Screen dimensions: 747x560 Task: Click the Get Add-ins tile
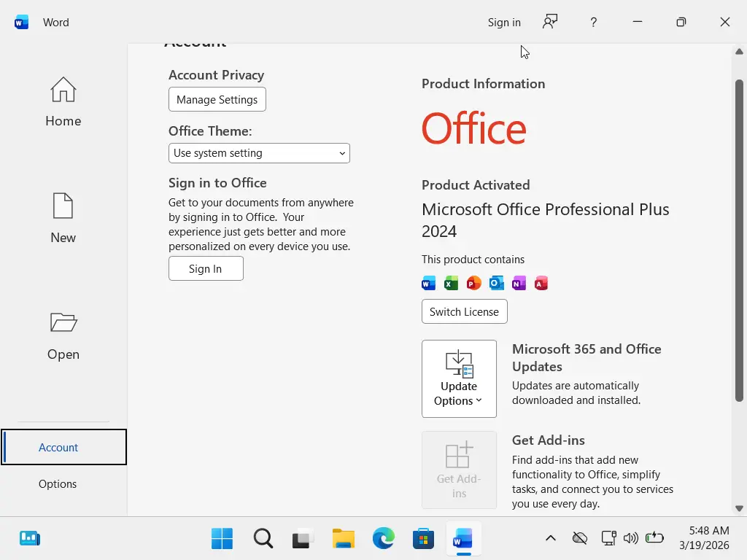coord(460,470)
